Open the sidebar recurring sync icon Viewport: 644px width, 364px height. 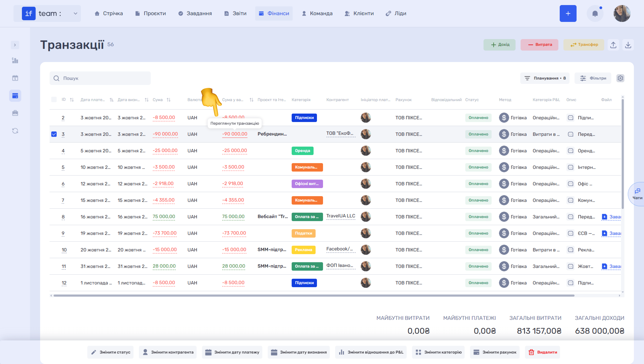[15, 131]
